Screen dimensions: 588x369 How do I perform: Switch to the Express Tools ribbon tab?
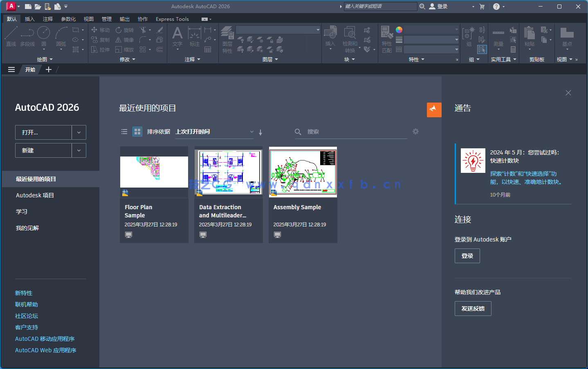(172, 19)
